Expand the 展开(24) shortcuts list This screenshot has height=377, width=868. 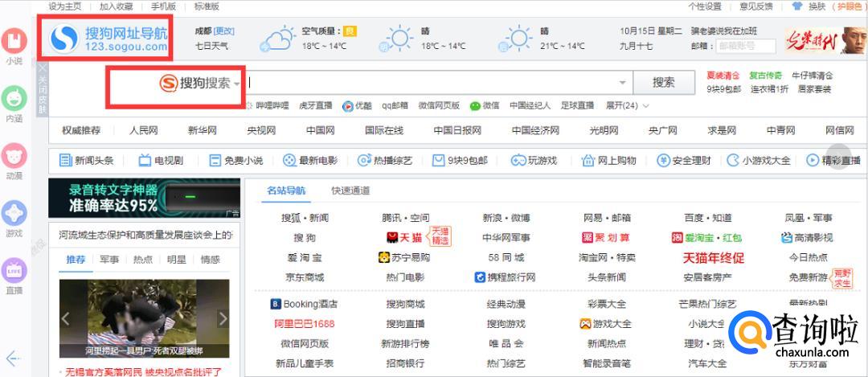(627, 106)
